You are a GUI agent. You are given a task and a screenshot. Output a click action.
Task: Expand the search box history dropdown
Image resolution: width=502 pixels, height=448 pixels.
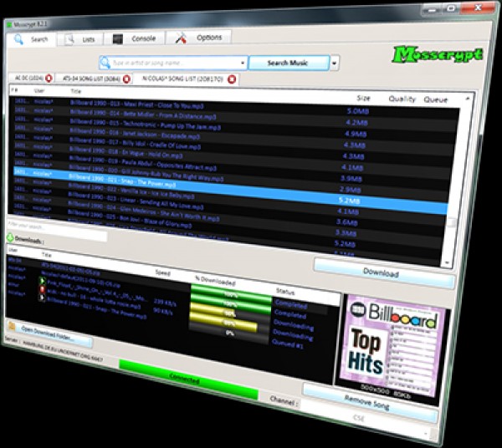coord(243,63)
